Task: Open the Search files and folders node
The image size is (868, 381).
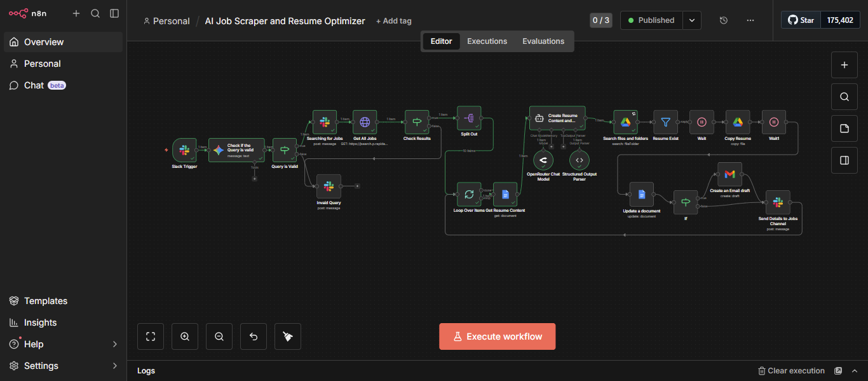Action: (625, 122)
